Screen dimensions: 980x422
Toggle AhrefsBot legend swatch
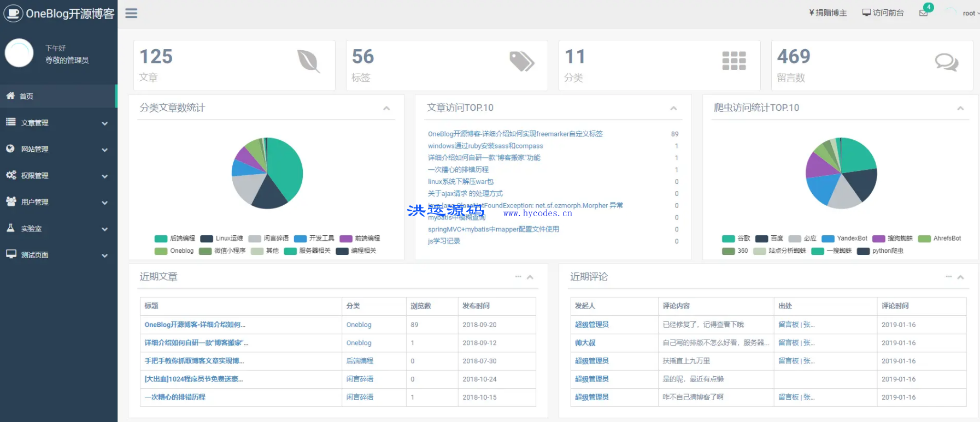(924, 239)
